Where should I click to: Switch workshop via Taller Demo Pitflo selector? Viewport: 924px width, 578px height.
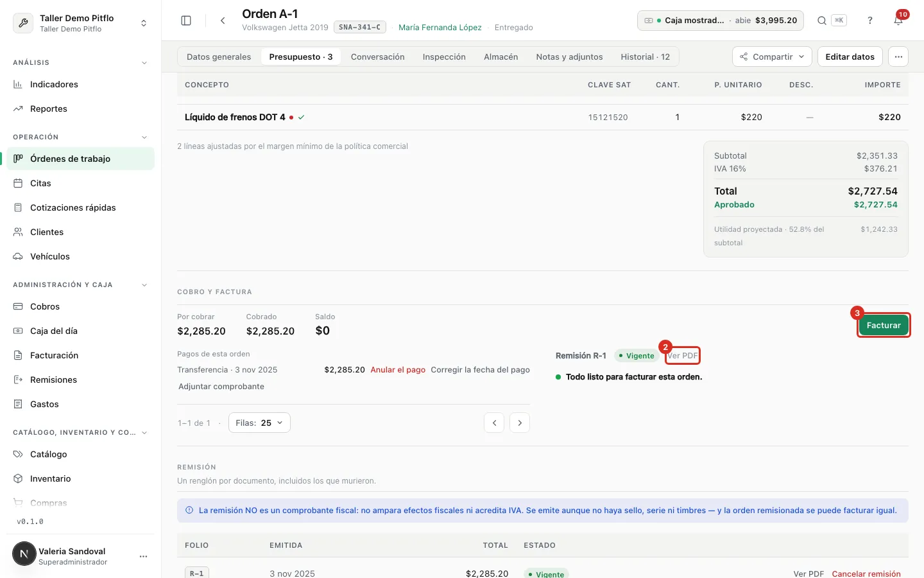click(x=80, y=23)
